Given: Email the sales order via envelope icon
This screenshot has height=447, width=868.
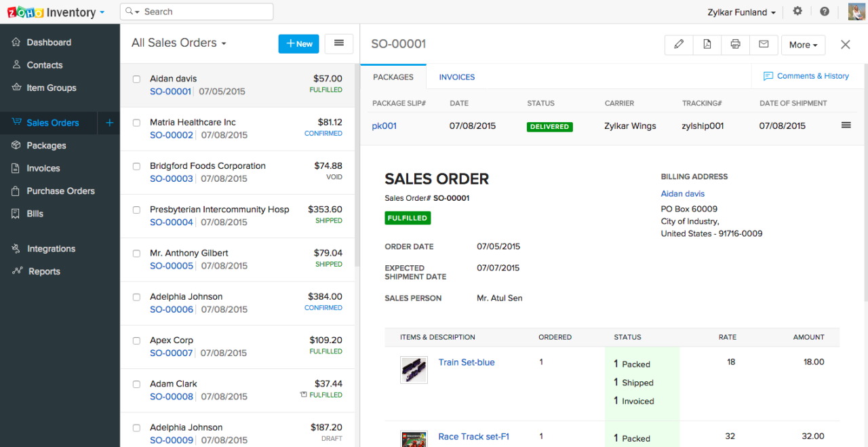Looking at the screenshot, I should (x=764, y=45).
